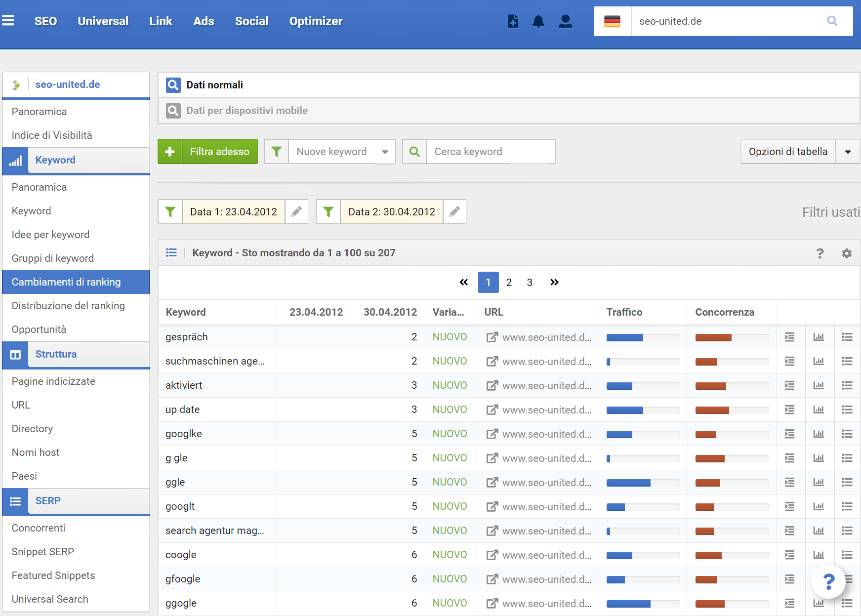This screenshot has height=616, width=861.
Task: Open indent-list icon for coogle row
Action: [790, 555]
